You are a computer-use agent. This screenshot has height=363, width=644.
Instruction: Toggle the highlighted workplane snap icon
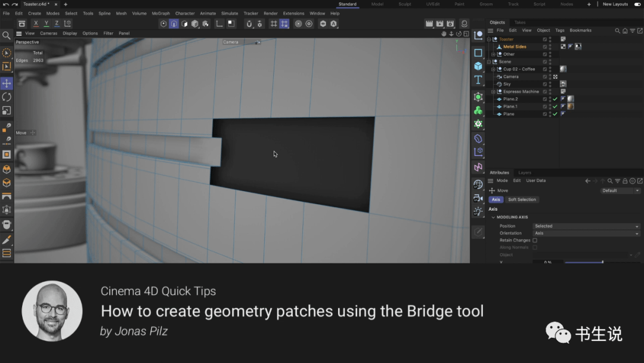[284, 24]
